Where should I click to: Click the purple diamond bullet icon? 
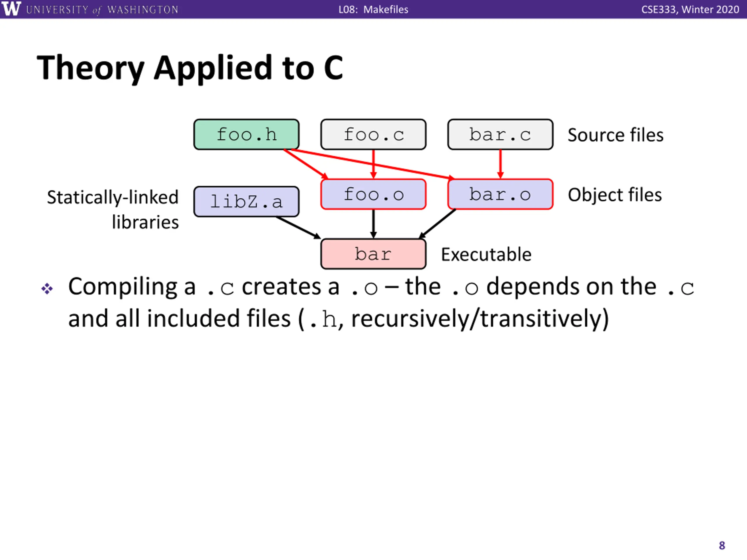47,289
